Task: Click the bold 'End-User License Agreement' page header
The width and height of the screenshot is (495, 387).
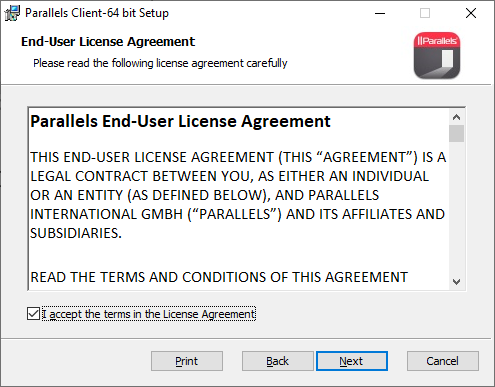Action: tap(108, 42)
